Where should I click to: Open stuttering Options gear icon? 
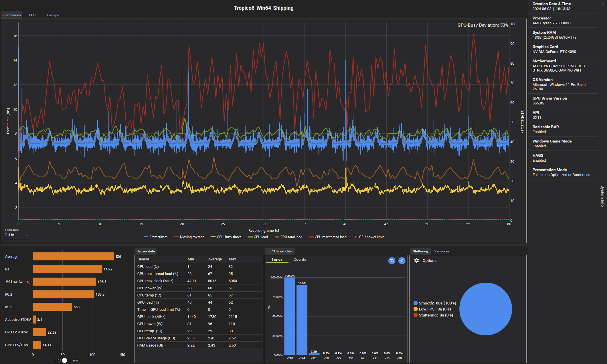pos(417,260)
